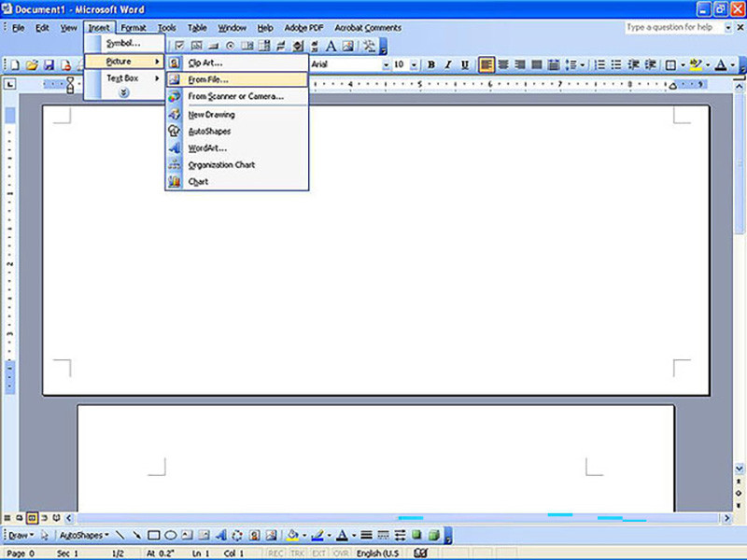
Task: Toggle Justify alignment
Action: click(536, 64)
